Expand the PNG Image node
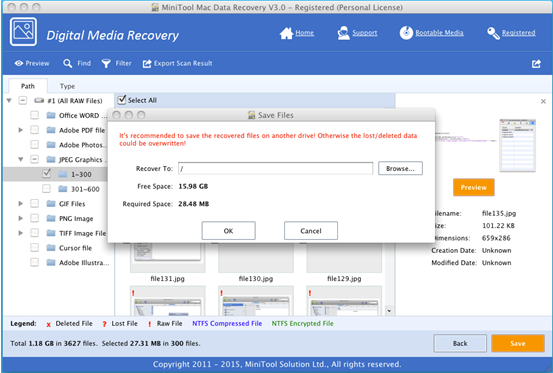Screen dimensions: 553x373 (21, 218)
